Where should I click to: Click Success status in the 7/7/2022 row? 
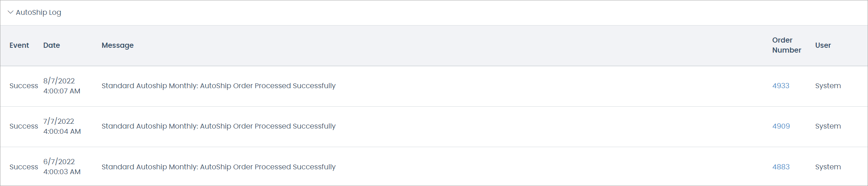(24, 126)
